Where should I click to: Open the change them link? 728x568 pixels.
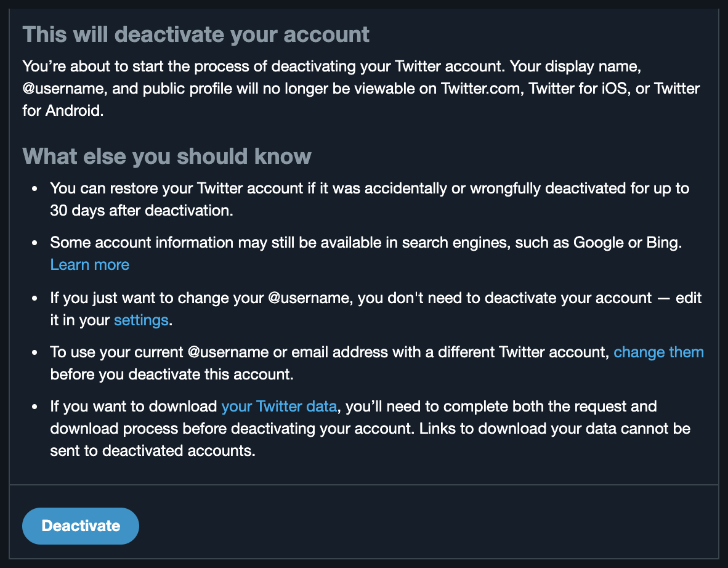pyautogui.click(x=658, y=352)
